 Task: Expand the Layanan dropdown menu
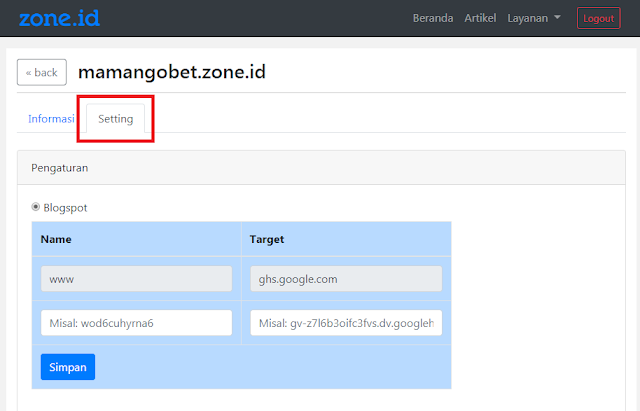[x=533, y=18]
